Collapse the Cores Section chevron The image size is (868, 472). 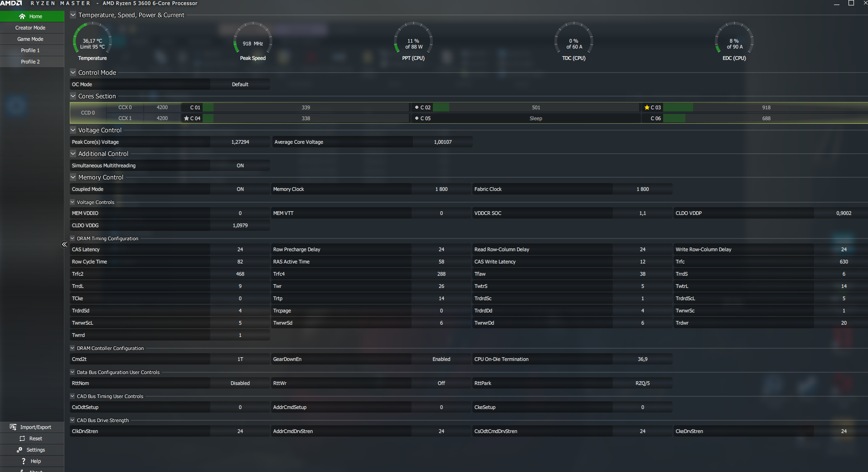tap(73, 96)
